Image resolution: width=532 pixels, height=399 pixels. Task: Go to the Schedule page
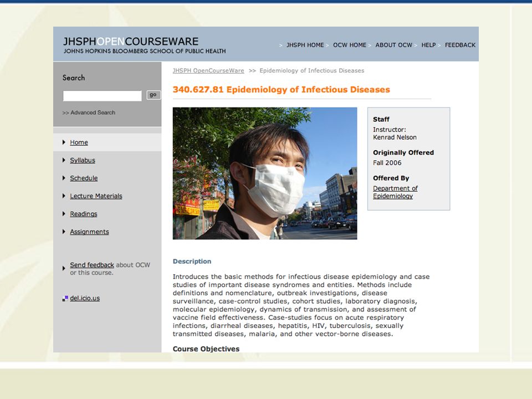tap(84, 178)
